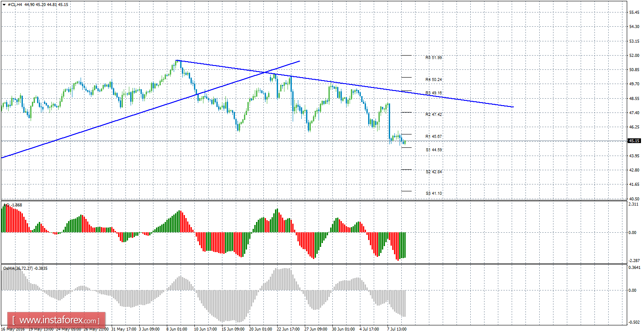Click the 8 Jun 01:00 time label
The width and height of the screenshot is (644, 334).
(x=176, y=329)
